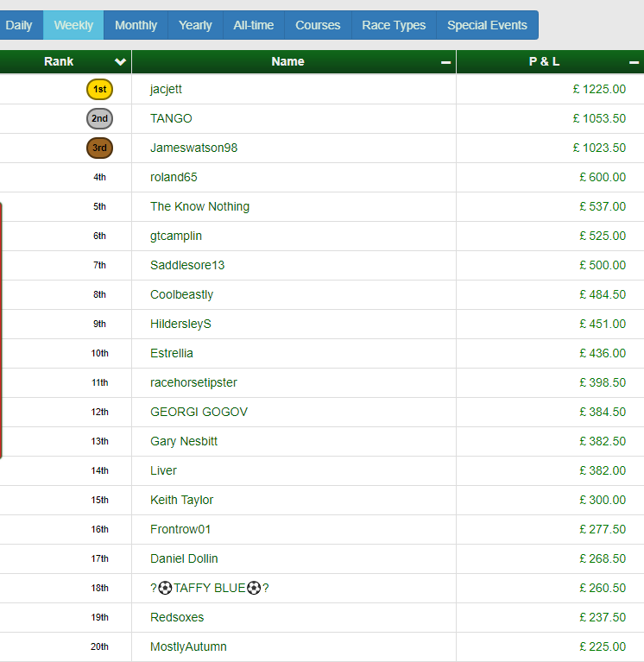Click the £ 260.50 value
Image resolution: width=644 pixels, height=662 pixels.
pos(603,588)
